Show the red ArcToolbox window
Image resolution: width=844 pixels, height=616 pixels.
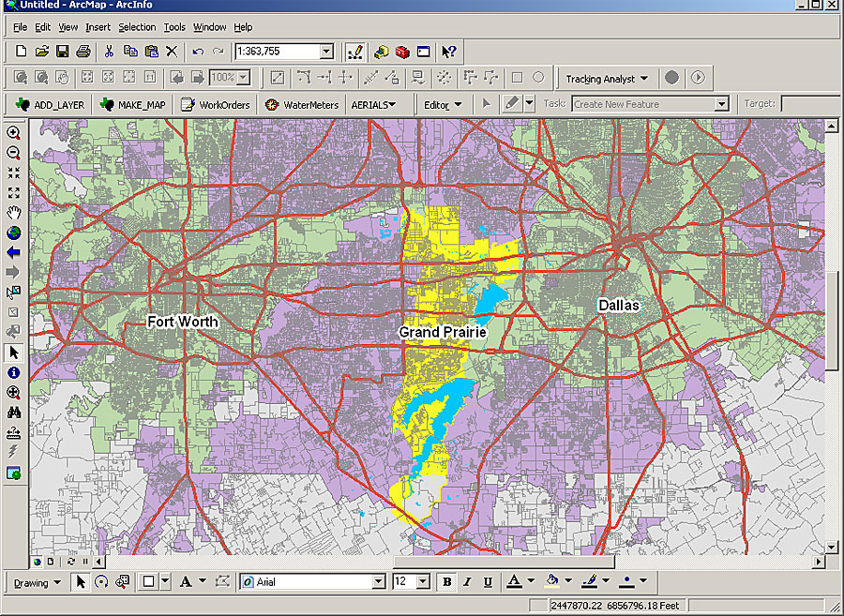click(402, 52)
